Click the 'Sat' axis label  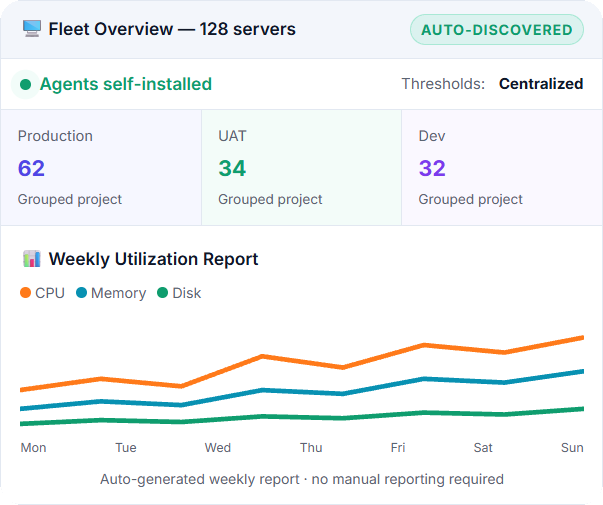tap(483, 448)
